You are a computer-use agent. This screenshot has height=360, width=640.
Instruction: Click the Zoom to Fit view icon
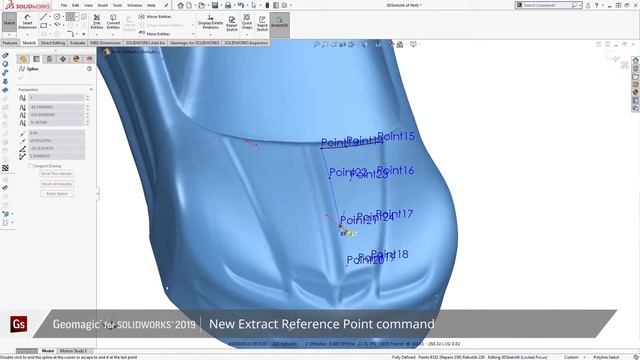[x=316, y=44]
